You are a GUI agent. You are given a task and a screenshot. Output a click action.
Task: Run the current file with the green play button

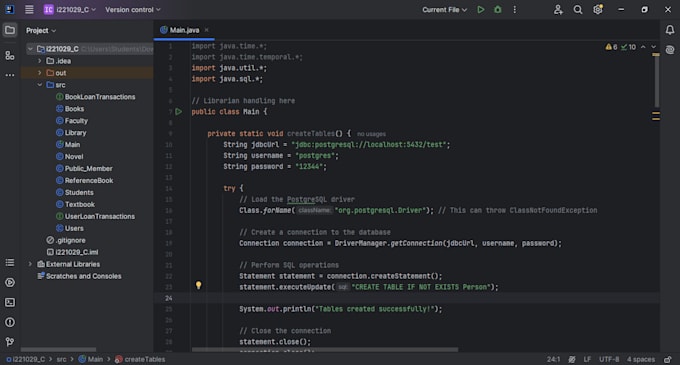point(481,10)
